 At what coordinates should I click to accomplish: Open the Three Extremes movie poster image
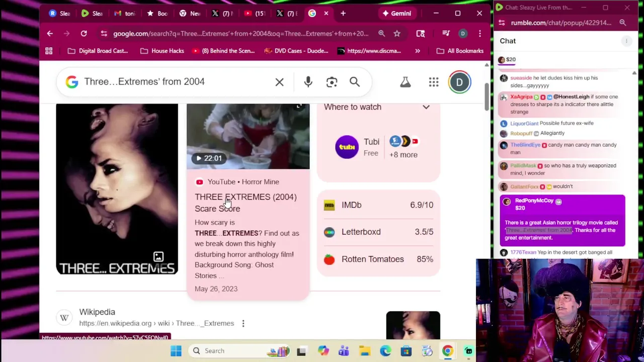point(117,189)
